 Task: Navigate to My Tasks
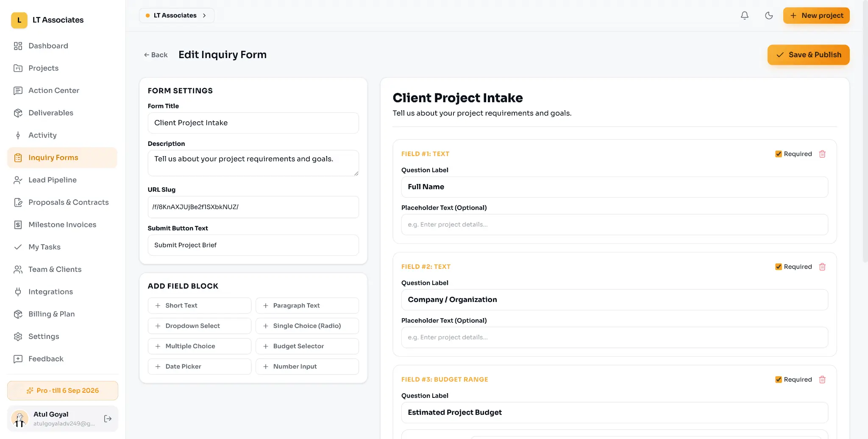(x=62, y=247)
